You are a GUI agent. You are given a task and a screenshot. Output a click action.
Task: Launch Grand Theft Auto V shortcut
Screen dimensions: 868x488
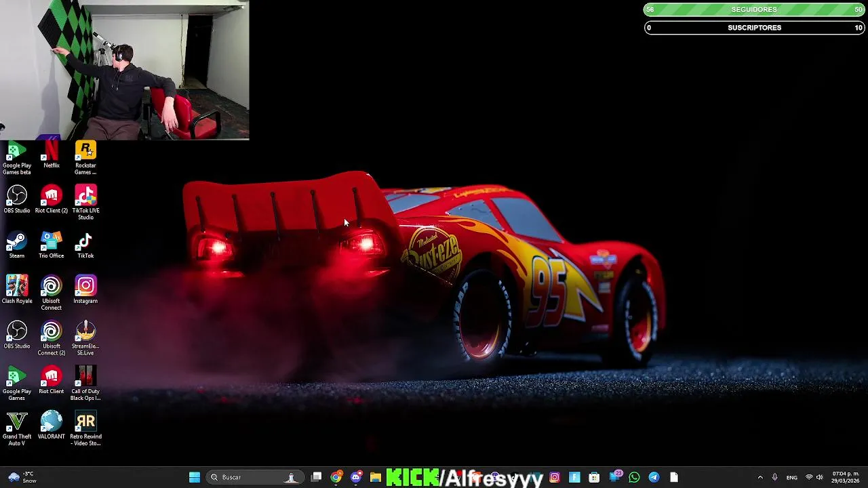[17, 429]
